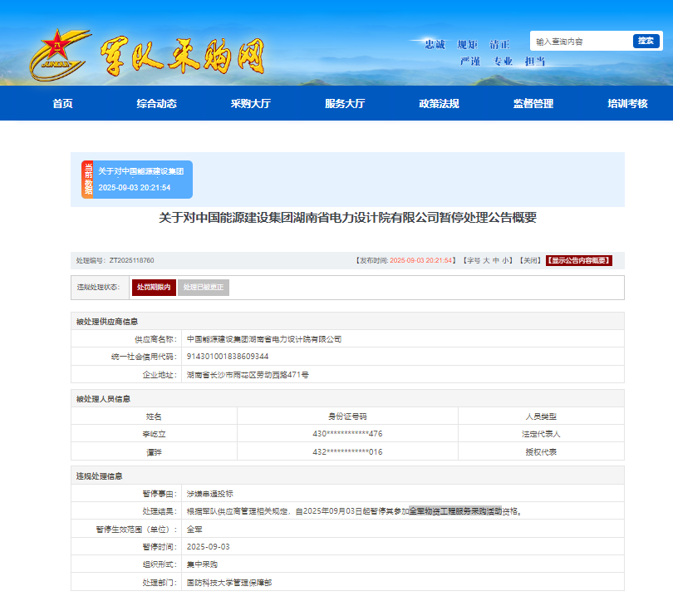The height and width of the screenshot is (616, 673).
Task: Click the 法定代表人 cell
Action: click(541, 434)
